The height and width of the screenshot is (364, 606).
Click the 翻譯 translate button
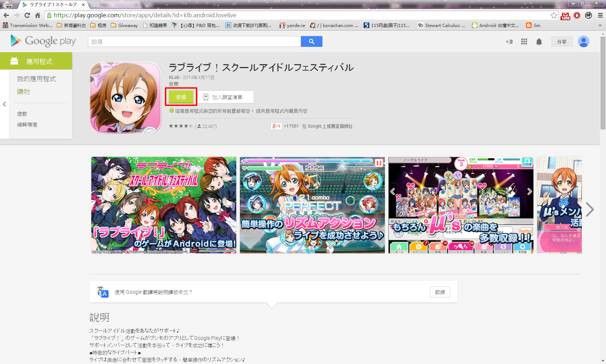(440, 292)
